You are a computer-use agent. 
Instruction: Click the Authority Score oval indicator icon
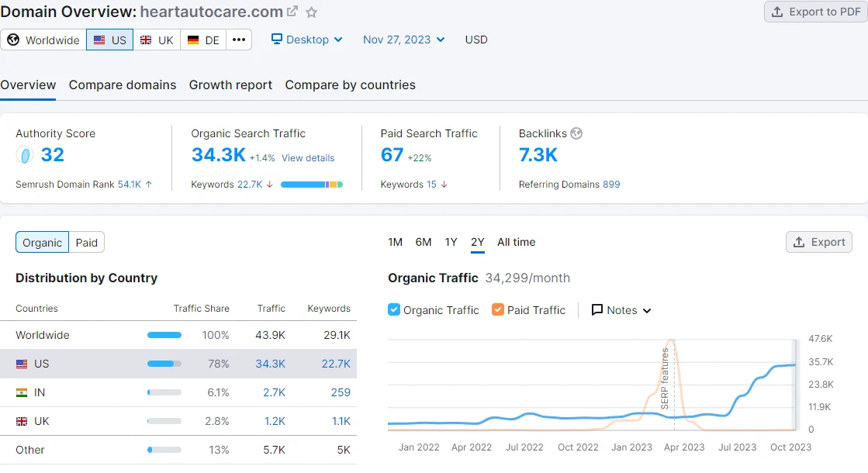pos(24,155)
